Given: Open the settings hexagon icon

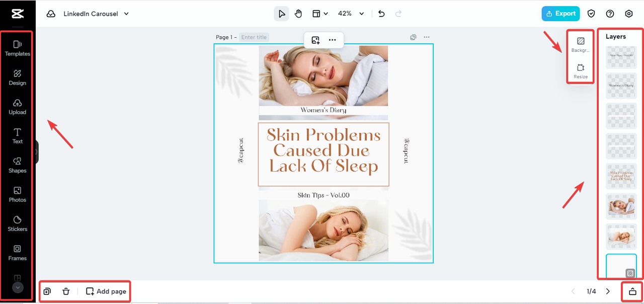Looking at the screenshot, I should [x=628, y=14].
